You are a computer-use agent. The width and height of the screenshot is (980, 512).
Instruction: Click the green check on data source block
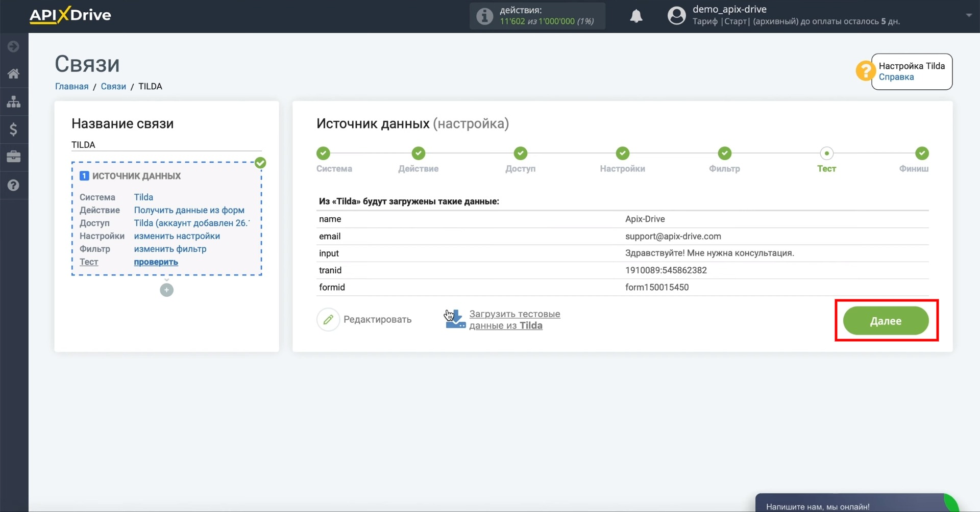point(260,163)
